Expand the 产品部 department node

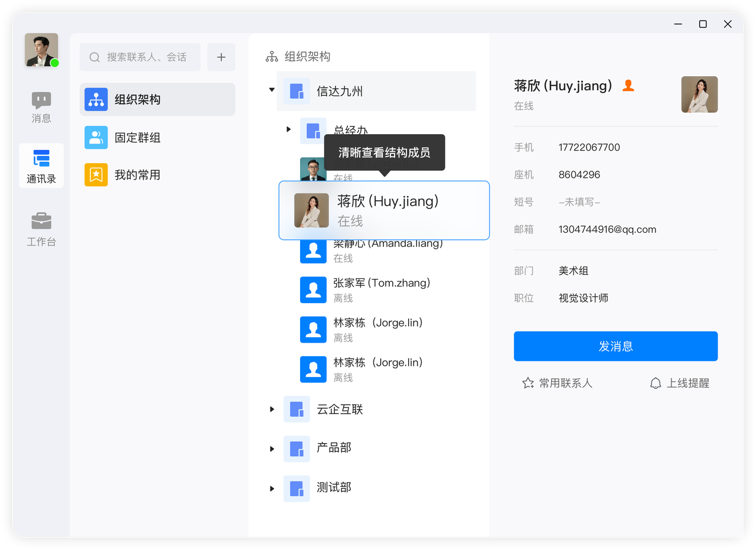pos(271,448)
